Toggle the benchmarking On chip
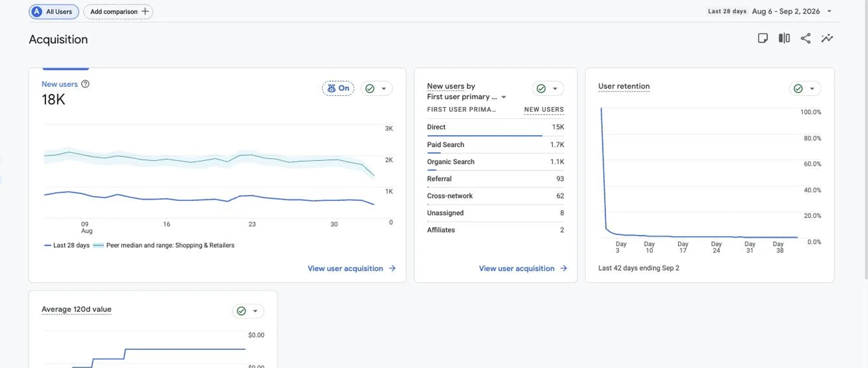This screenshot has height=368, width=868. pos(338,88)
